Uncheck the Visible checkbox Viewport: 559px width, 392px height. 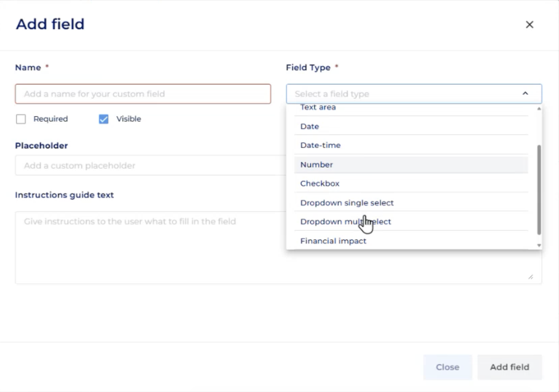(x=104, y=119)
